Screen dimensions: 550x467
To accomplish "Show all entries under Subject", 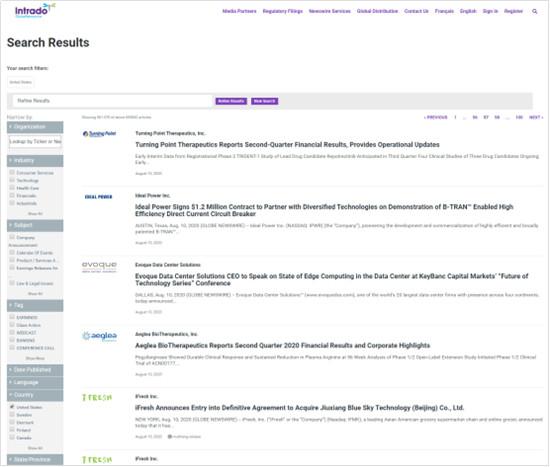I will [x=35, y=294].
